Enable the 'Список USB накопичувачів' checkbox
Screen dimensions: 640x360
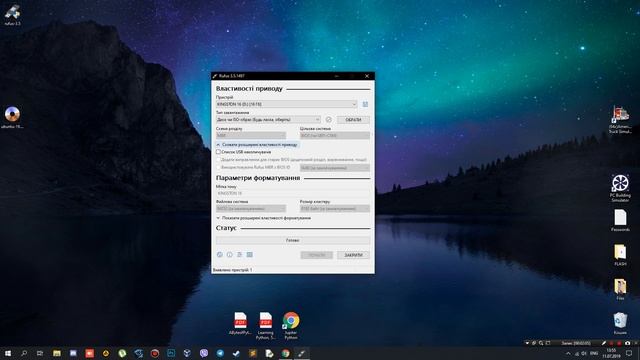(218, 152)
